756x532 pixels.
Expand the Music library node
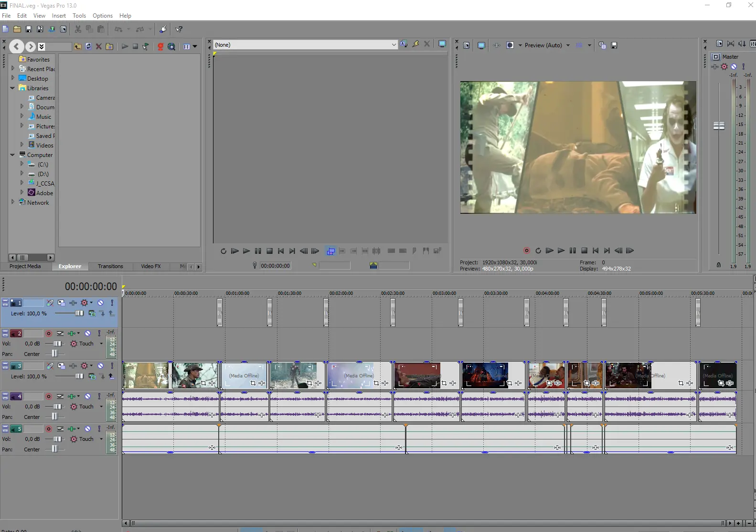point(22,116)
